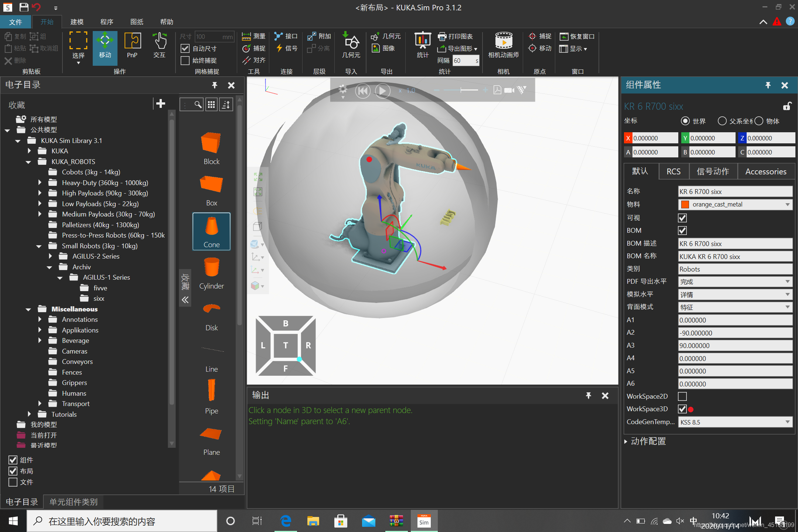Record simulation video camera icon
The image size is (798, 532).
tap(509, 90)
